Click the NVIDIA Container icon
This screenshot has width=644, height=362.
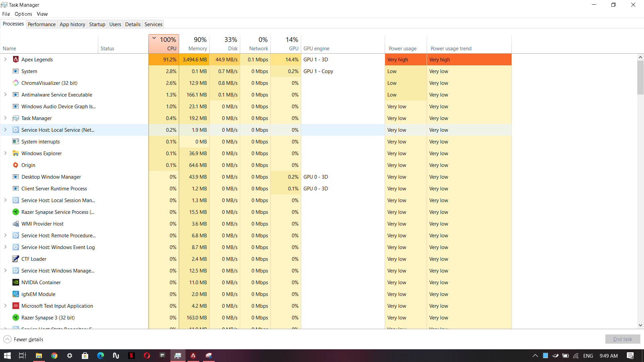(15, 282)
